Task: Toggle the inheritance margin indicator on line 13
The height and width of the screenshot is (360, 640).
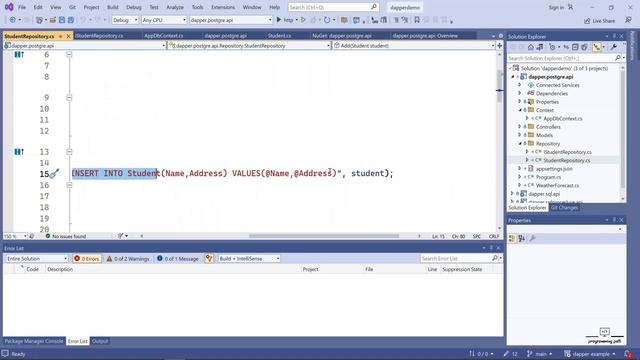Action: coord(19,152)
